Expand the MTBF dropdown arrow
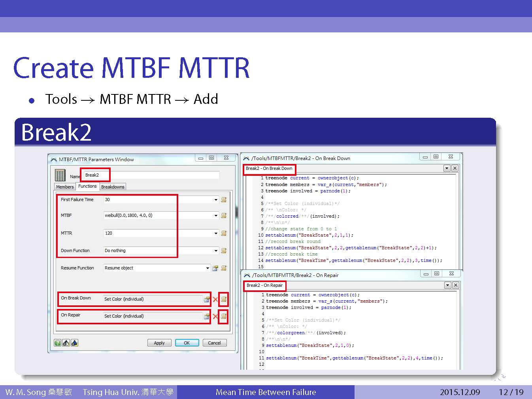The image size is (532, 399). pos(216,216)
